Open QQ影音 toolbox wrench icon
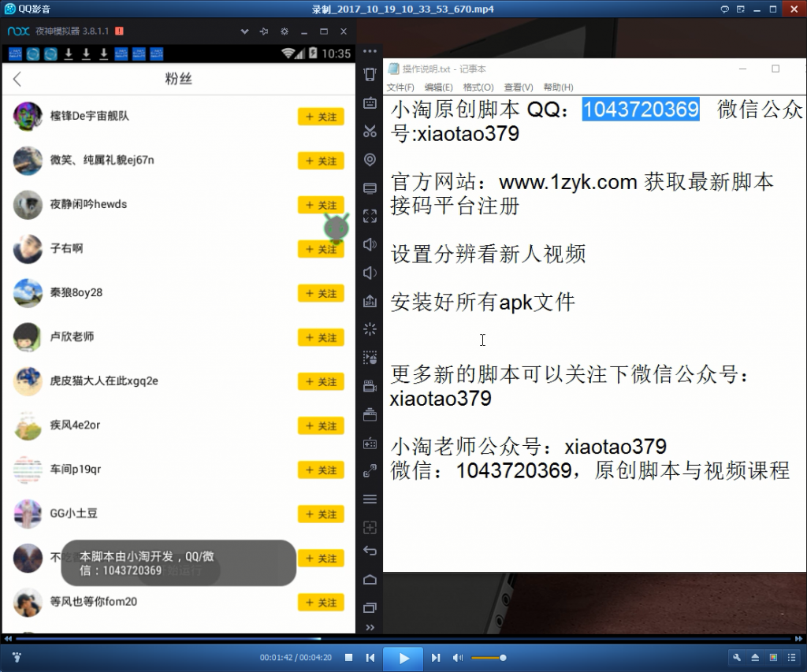The width and height of the screenshot is (807, 672). [737, 658]
